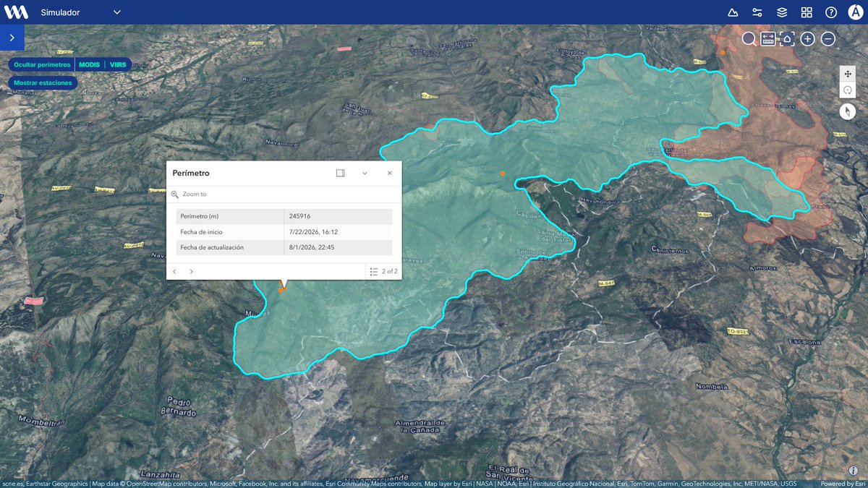Open the layers stack icon
Viewport: 868px width, 488px height.
coord(782,12)
